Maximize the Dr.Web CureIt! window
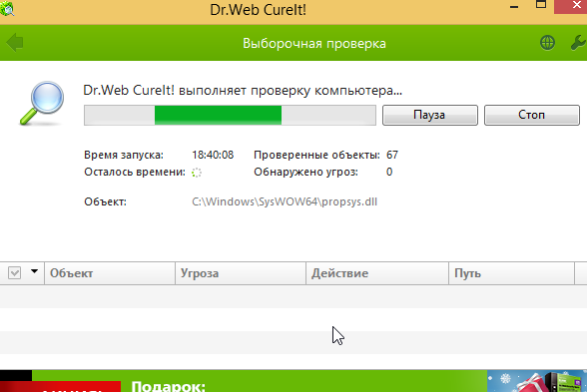Screen dimensions: 587x392 click(541, 5)
